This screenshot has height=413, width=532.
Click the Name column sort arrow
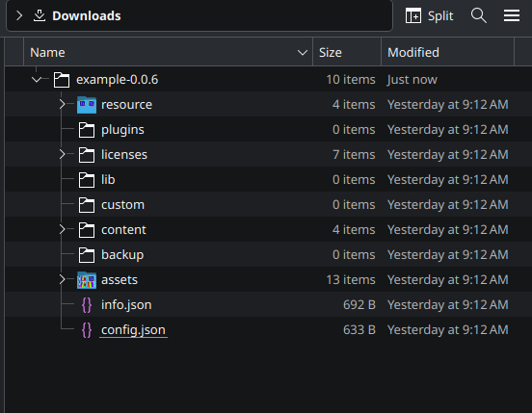[303, 53]
